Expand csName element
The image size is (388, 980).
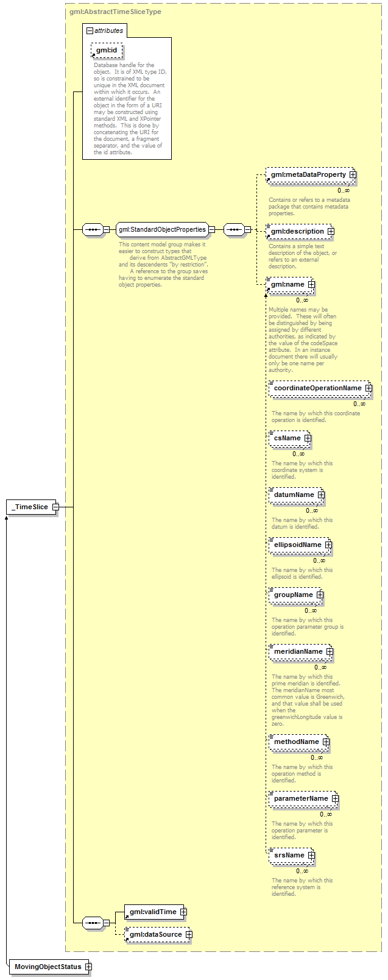click(308, 438)
